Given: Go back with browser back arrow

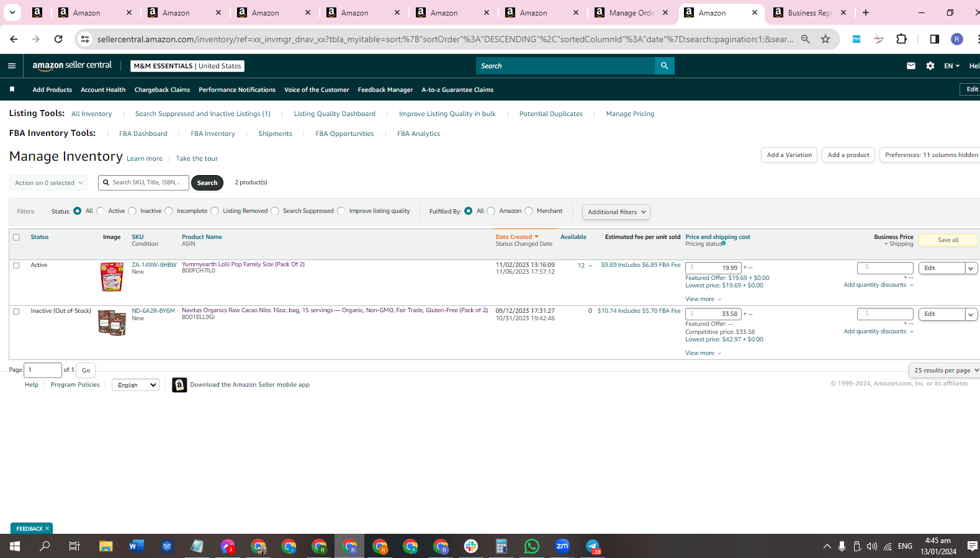Looking at the screenshot, I should pos(14,39).
